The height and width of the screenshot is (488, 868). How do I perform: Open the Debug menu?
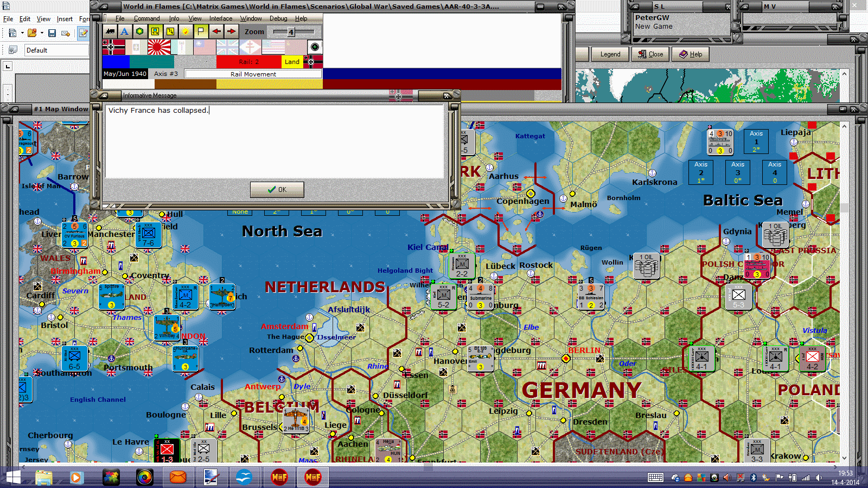point(278,18)
